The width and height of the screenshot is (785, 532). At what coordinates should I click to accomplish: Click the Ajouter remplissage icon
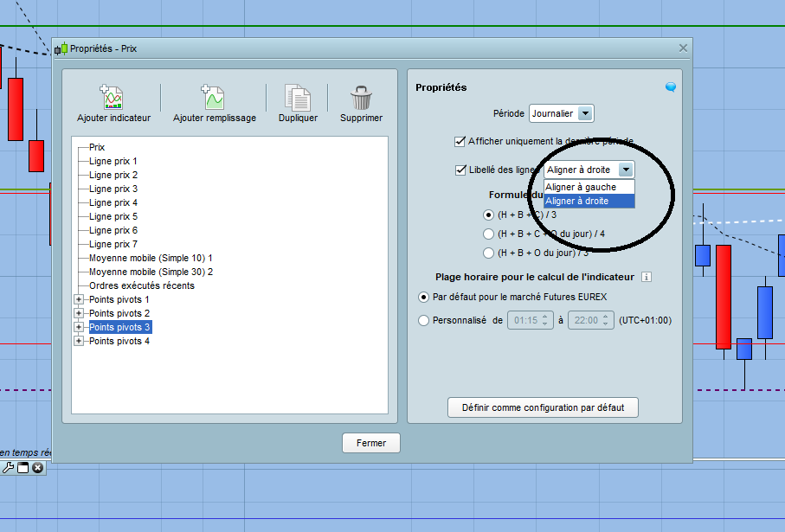pyautogui.click(x=214, y=97)
